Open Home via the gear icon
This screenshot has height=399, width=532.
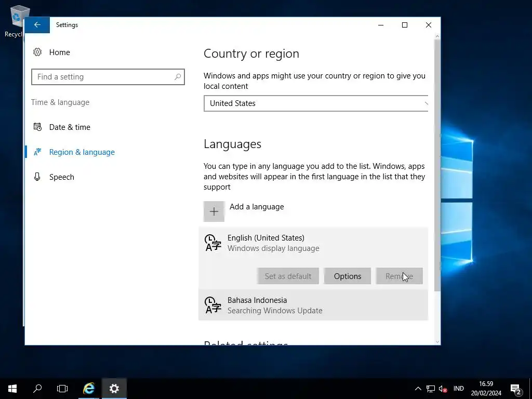point(37,52)
